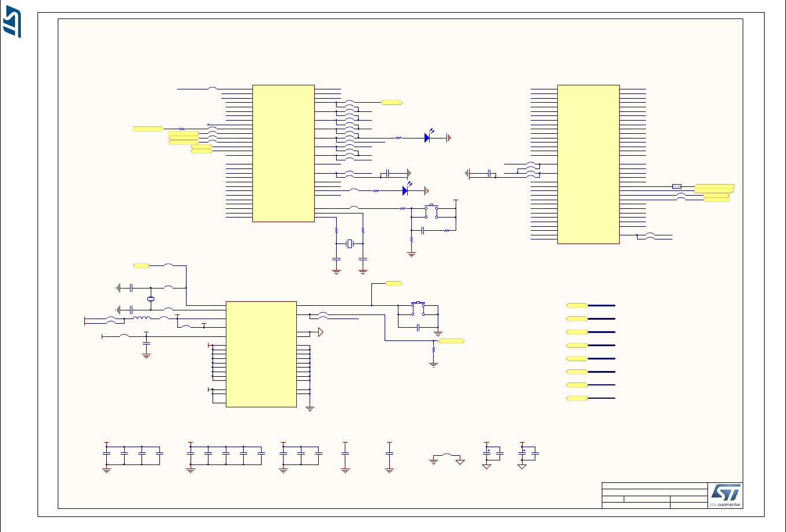Select the small boxed component near the right-side yellow ports
This screenshot has height=532, width=786.
[x=677, y=186]
